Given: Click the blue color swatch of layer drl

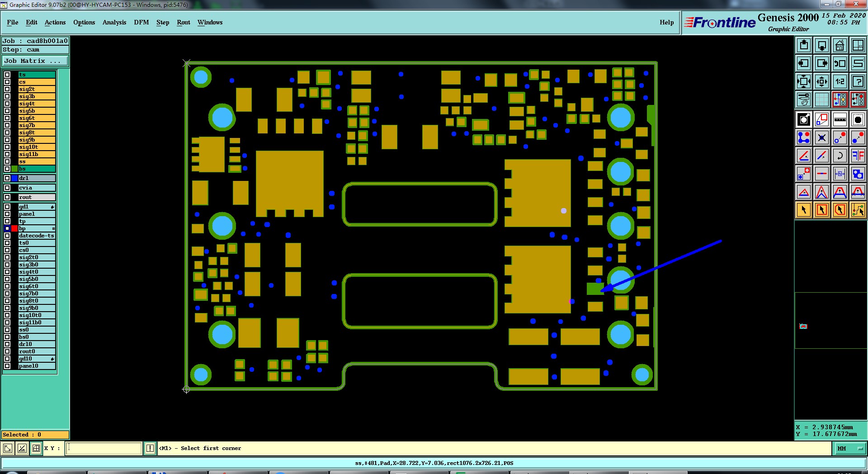Looking at the screenshot, I should (14, 178).
